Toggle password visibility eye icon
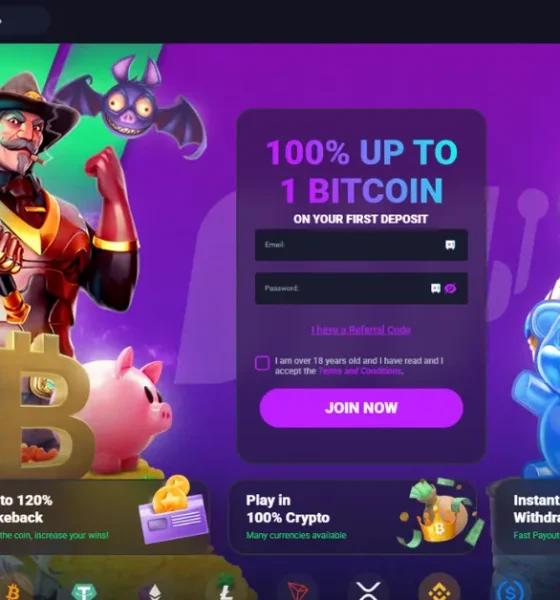560x600 pixels. pyautogui.click(x=451, y=288)
